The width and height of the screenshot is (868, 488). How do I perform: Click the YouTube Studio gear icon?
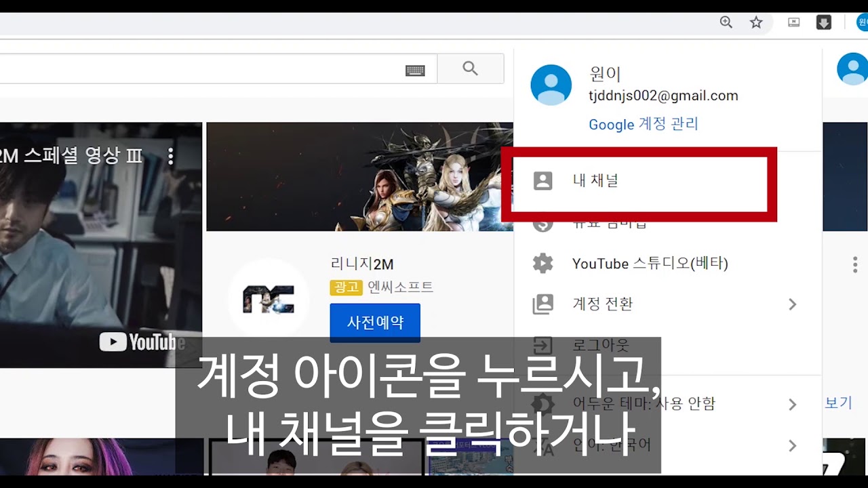click(x=542, y=264)
